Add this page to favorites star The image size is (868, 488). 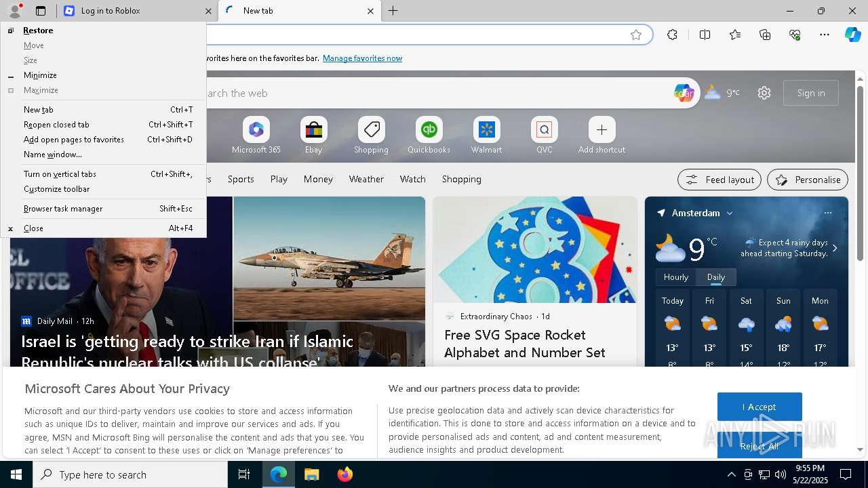tap(636, 35)
